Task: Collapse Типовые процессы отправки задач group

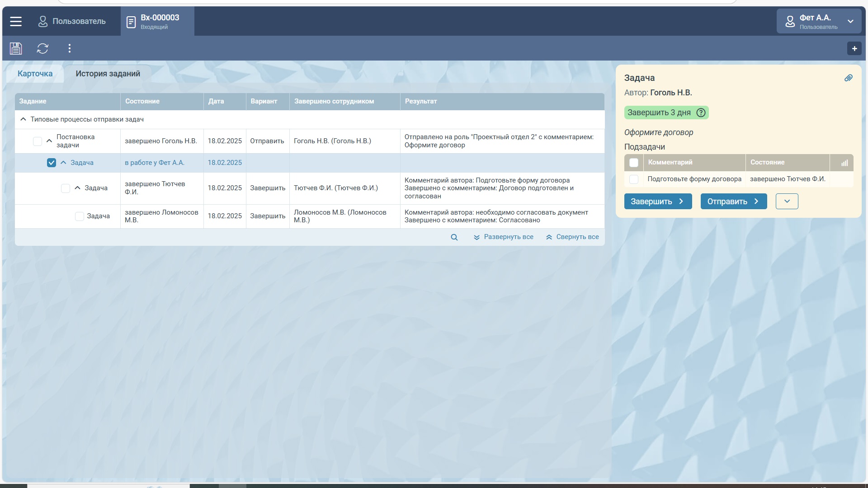Action: tap(23, 119)
